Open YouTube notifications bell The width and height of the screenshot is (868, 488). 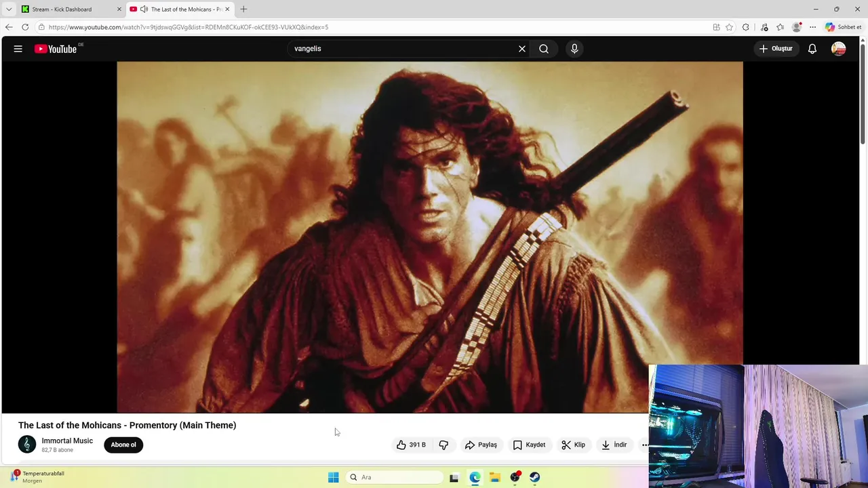coord(812,49)
